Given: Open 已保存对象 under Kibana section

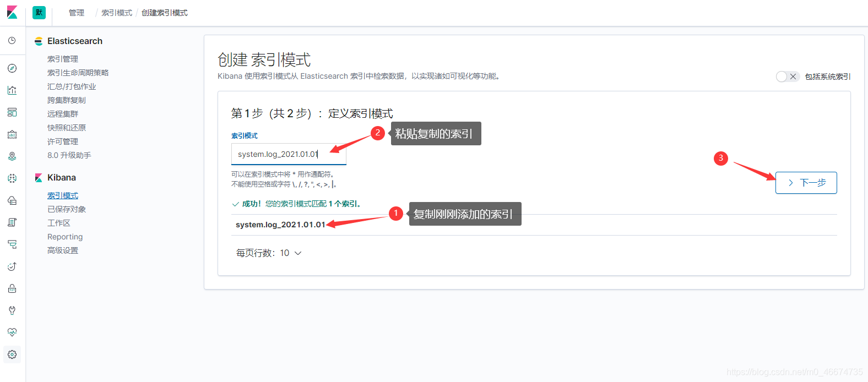Looking at the screenshot, I should click(67, 209).
